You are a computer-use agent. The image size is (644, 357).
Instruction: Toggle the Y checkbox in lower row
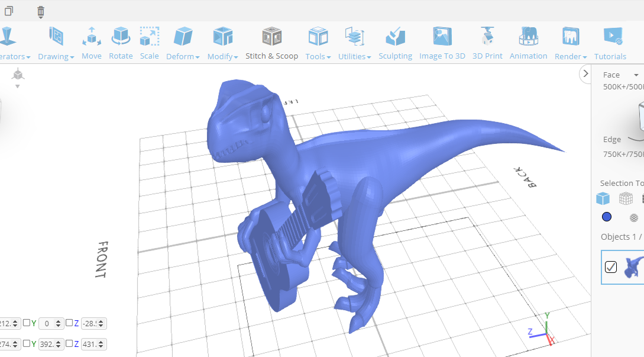coord(26,343)
